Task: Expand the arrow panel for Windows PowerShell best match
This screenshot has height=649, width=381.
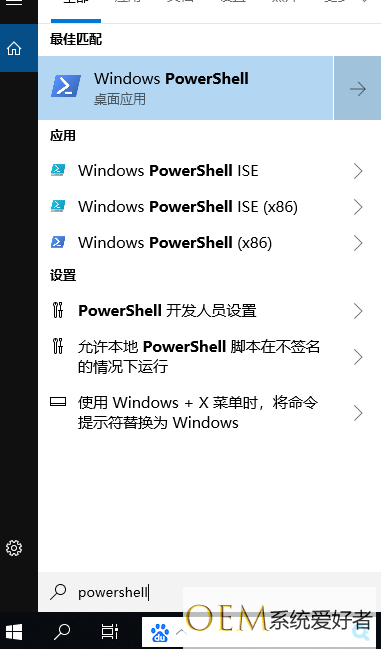Action: tap(357, 88)
